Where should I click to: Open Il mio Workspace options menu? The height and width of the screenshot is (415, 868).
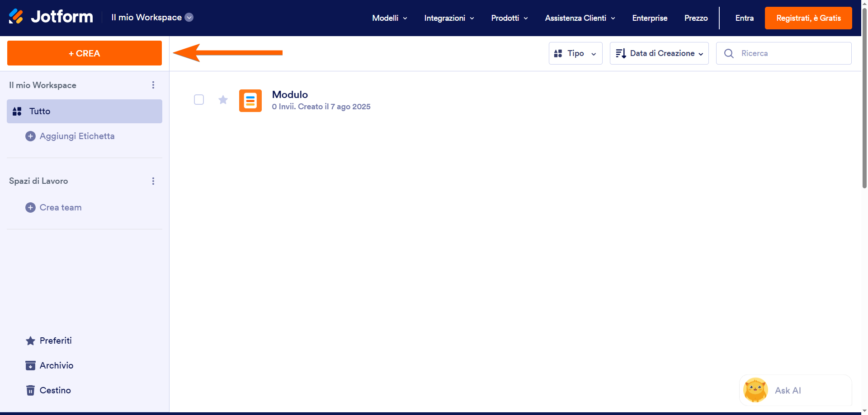pyautogui.click(x=153, y=85)
